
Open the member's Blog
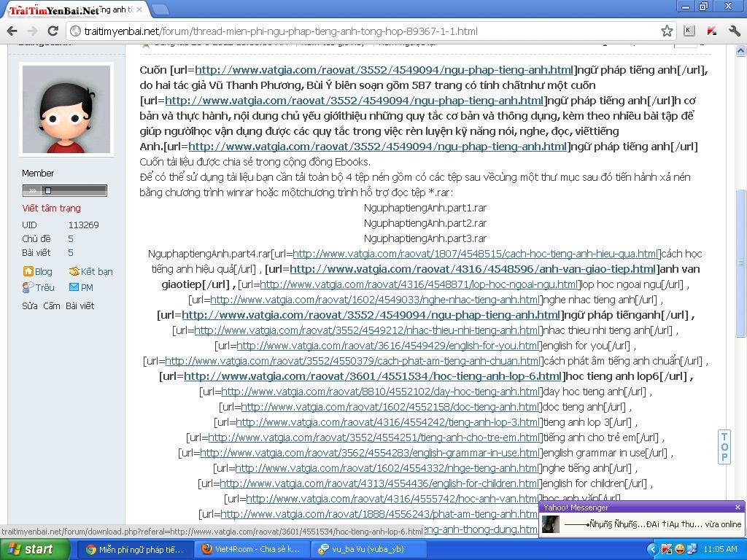click(38, 271)
